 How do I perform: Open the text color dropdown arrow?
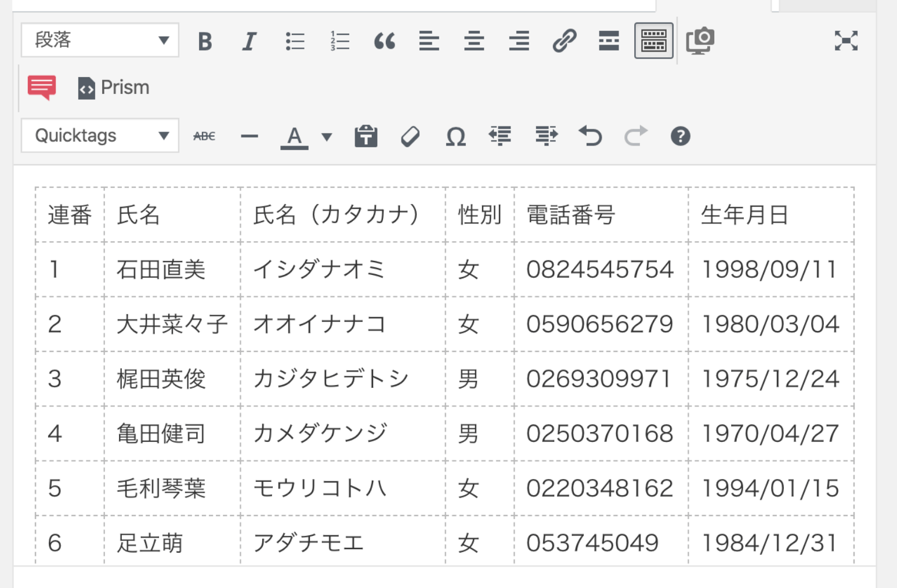click(327, 137)
